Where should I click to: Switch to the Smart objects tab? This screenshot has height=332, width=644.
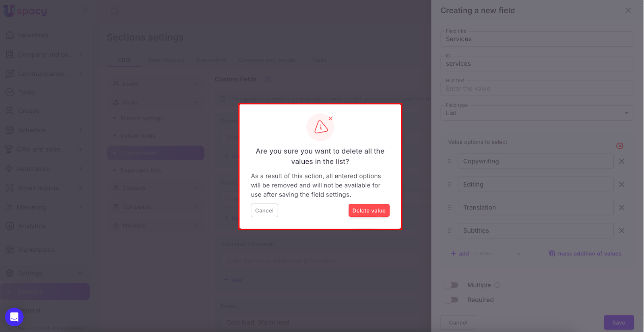166,60
